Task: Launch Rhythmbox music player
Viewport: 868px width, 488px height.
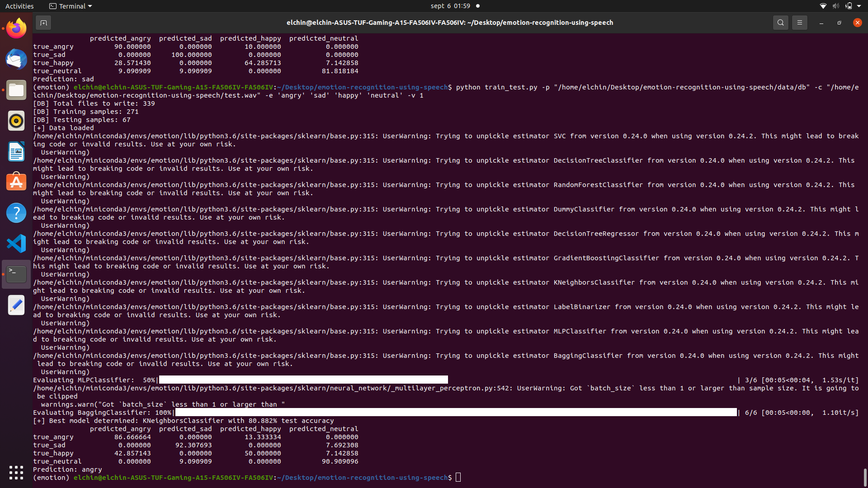Action: [16, 121]
